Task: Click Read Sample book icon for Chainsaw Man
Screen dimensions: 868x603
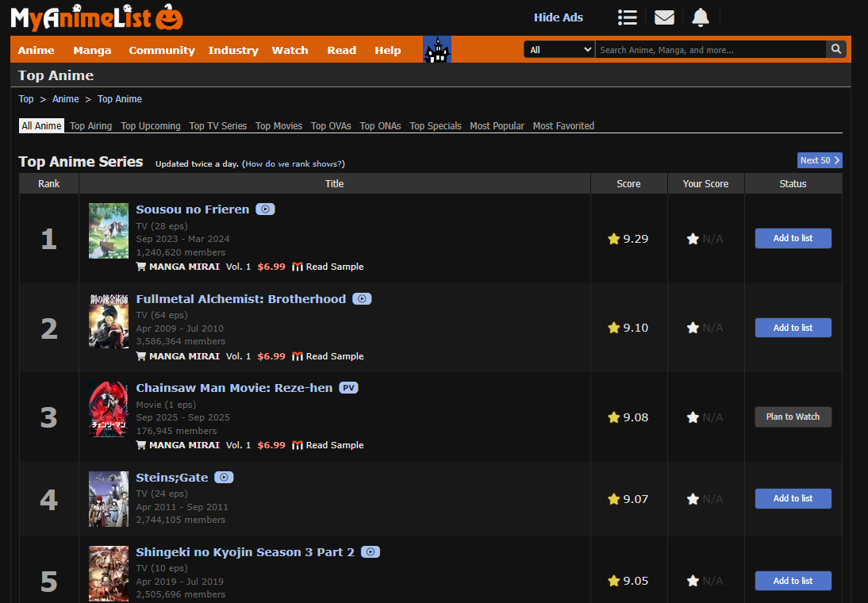Action: click(298, 445)
